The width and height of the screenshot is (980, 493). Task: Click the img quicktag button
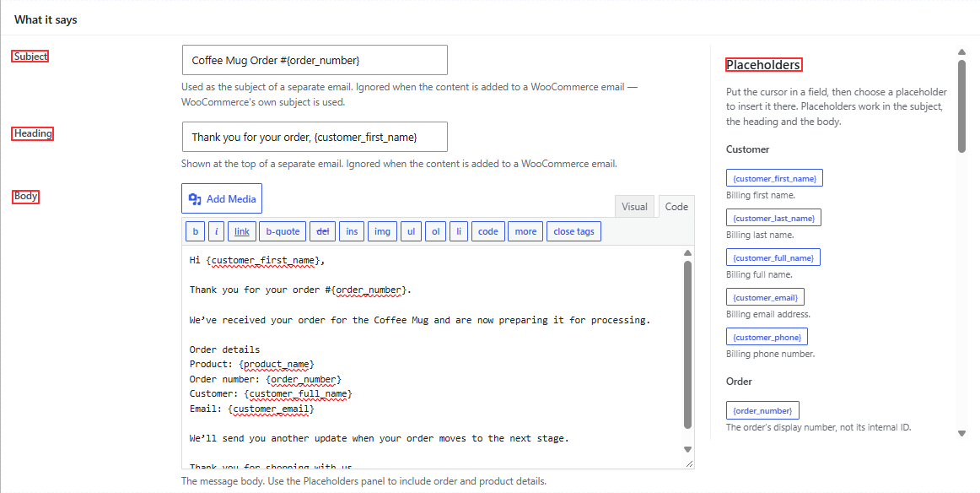tap(383, 231)
